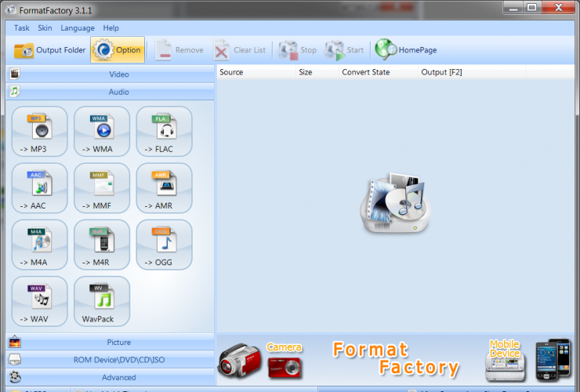Pick the FLAC conversion icon
580x392 pixels.
(164, 132)
